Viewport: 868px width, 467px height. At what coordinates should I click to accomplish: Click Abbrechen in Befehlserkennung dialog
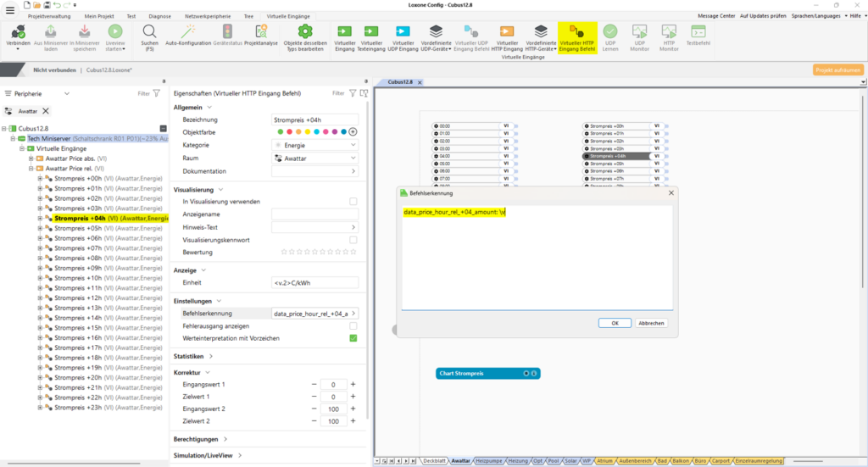(651, 323)
